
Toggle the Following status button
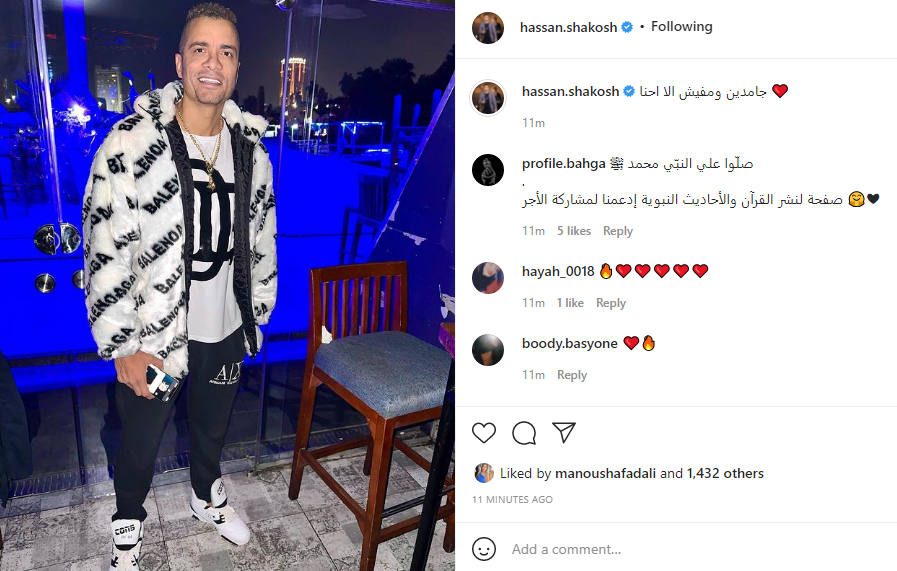click(x=681, y=26)
